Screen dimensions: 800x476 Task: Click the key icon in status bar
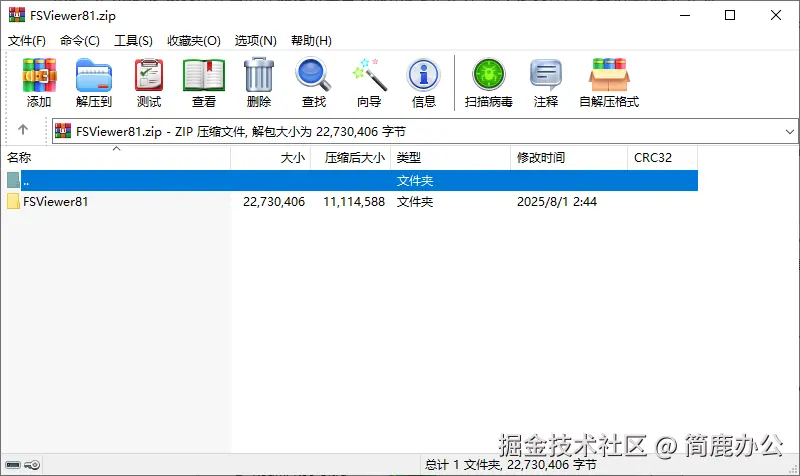[x=32, y=465]
